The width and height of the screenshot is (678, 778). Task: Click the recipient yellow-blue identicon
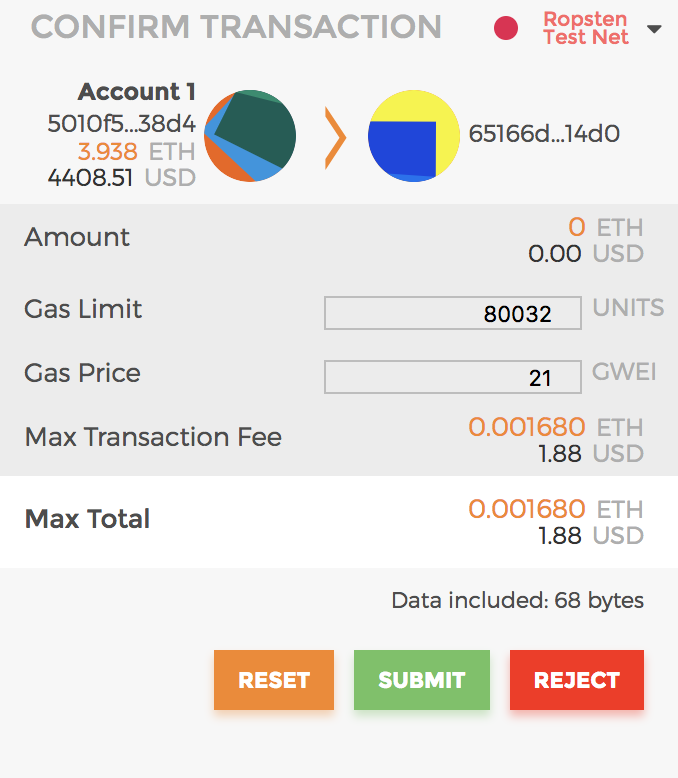click(x=413, y=136)
